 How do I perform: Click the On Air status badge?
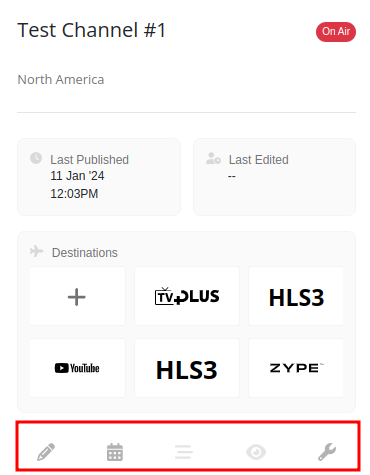coord(336,32)
